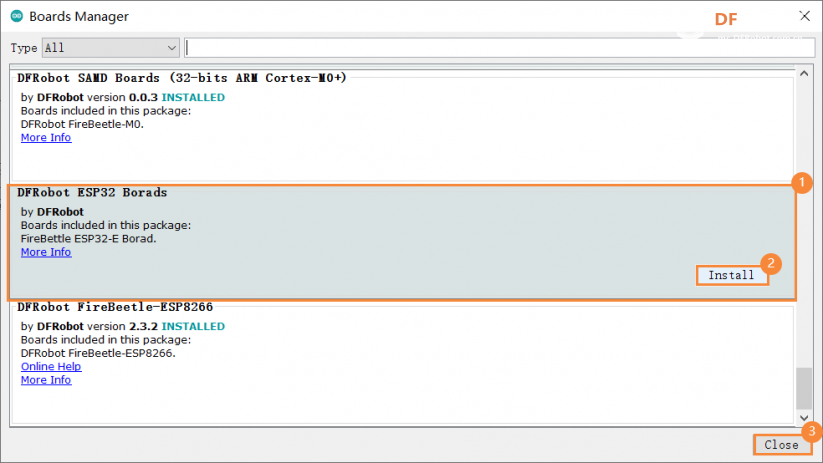Viewport: 823px width, 463px height.
Task: Click the Arduino logo icon in the title bar
Action: coord(17,16)
